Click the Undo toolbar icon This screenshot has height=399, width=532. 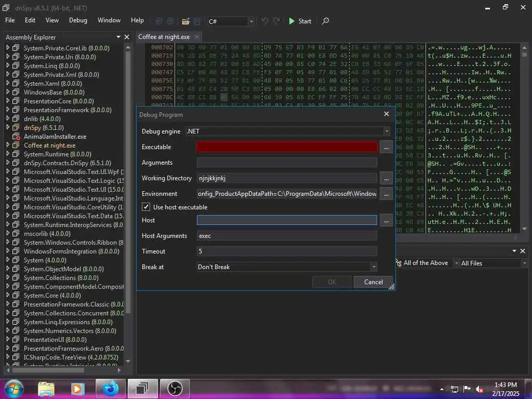click(264, 21)
